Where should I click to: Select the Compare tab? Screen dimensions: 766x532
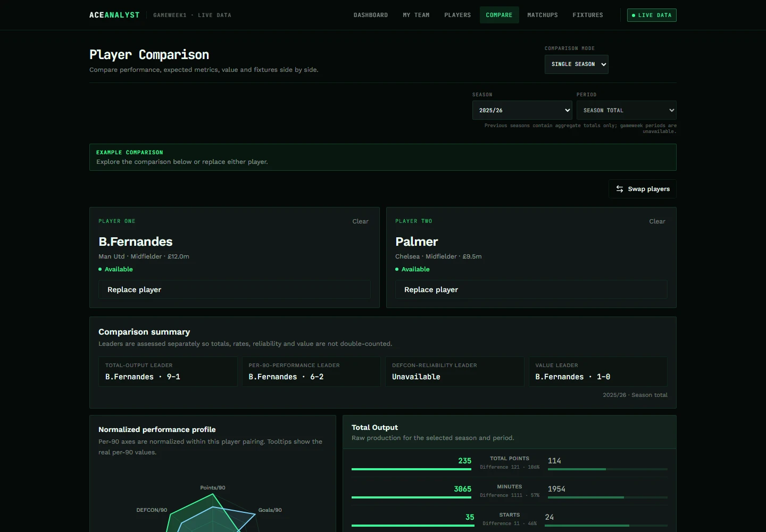coord(499,15)
